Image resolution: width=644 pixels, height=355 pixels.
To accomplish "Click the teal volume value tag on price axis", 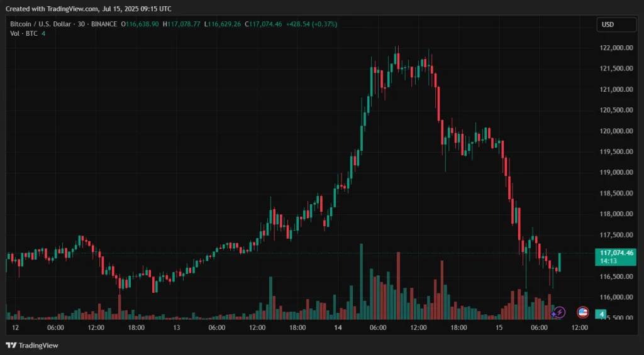I will pos(602,314).
